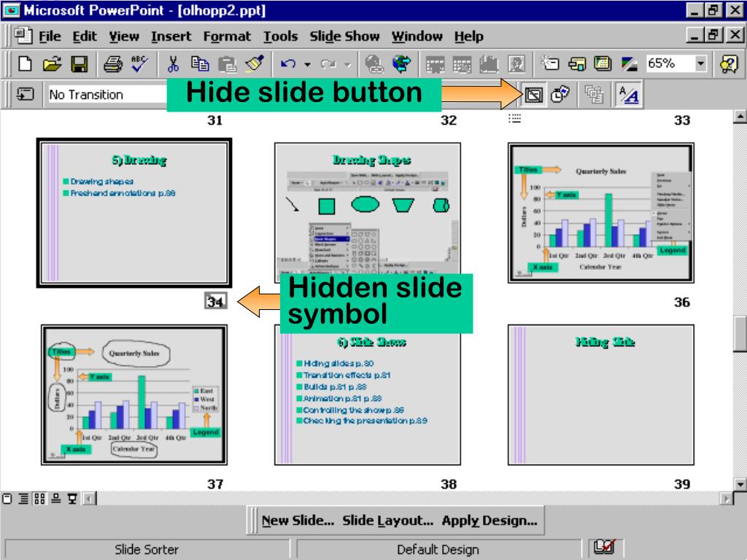This screenshot has height=560, width=747.
Task: Open the Web toolbar globe icon
Action: coord(401,63)
